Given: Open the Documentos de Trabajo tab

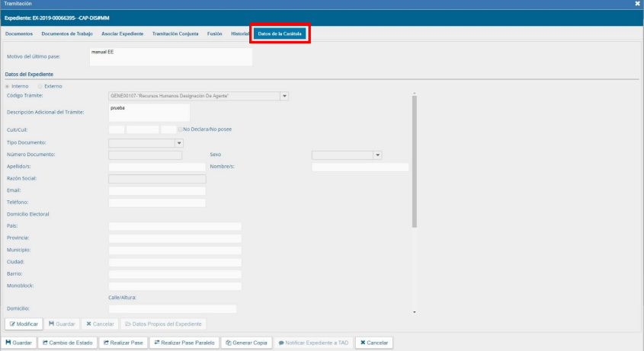Looking at the screenshot, I should (68, 34).
